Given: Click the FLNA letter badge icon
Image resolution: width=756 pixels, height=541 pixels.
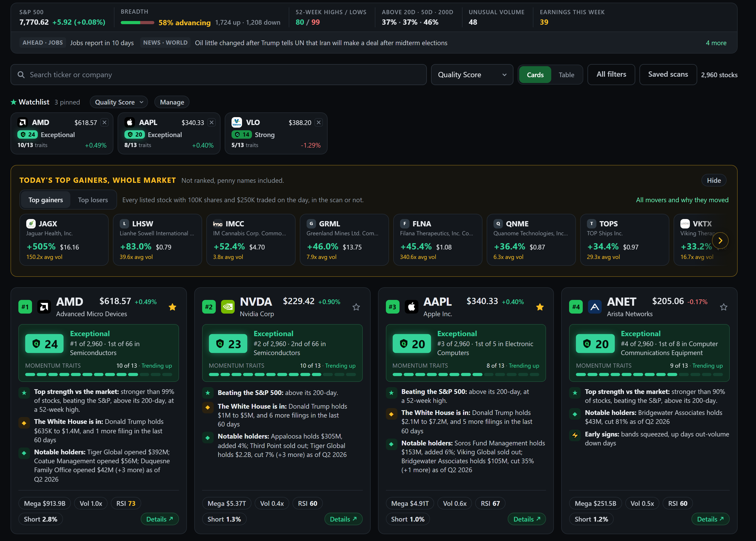Looking at the screenshot, I should tap(405, 223).
